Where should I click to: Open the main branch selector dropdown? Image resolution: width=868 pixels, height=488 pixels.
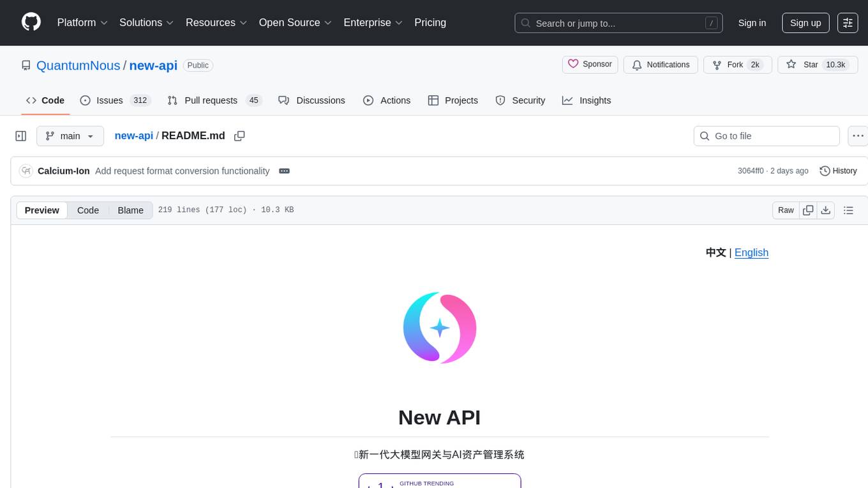(x=70, y=136)
